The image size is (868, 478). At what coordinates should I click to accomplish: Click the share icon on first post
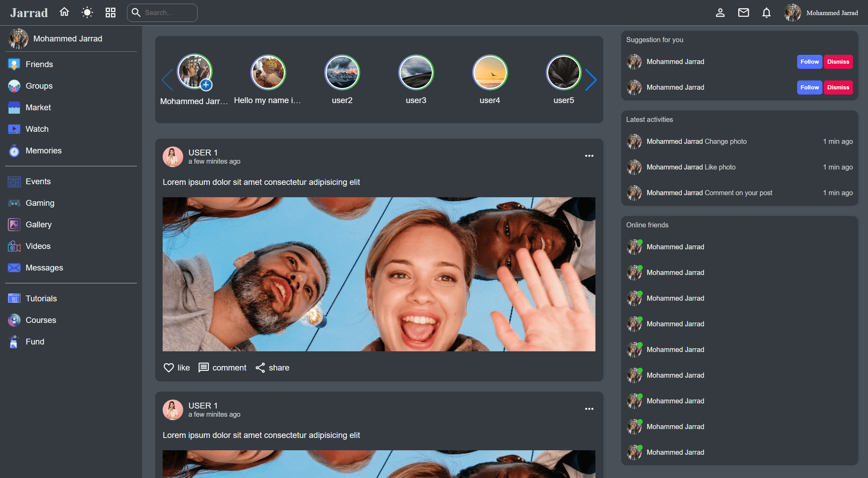click(260, 368)
